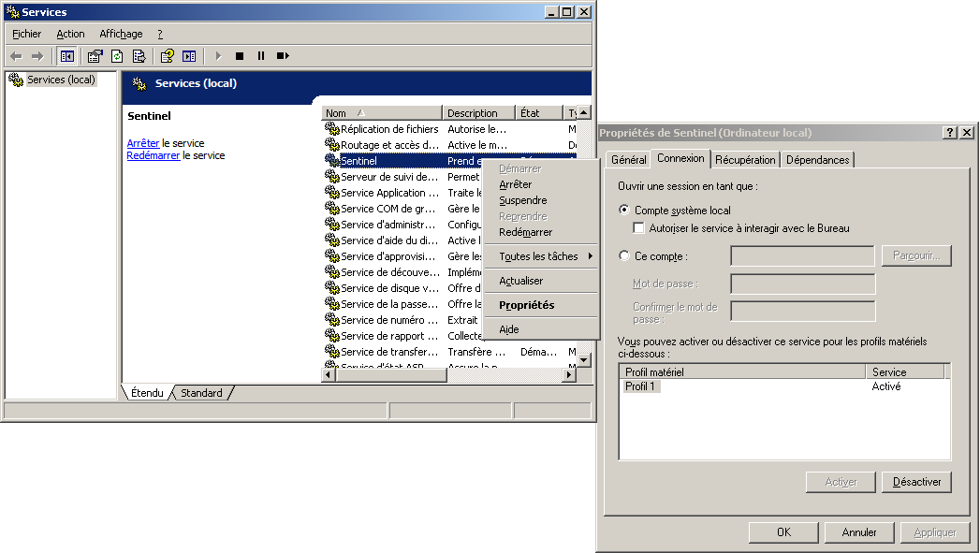Select Compte système local radio button
Image resolution: width=980 pixels, height=553 pixels.
[x=623, y=210]
